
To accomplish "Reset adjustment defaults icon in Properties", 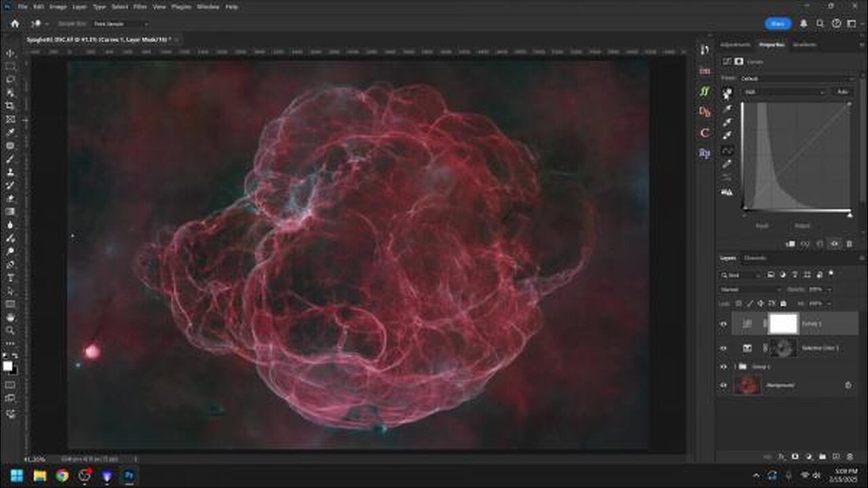I will click(820, 243).
